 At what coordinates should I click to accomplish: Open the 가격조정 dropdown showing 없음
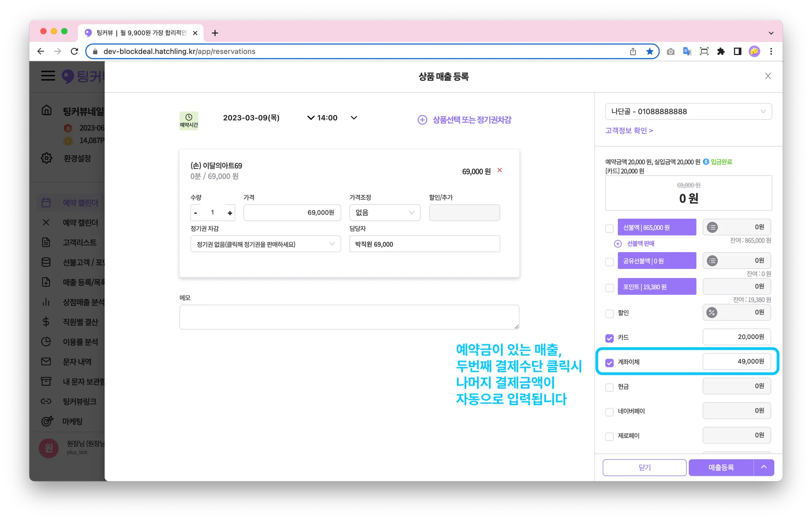point(385,213)
